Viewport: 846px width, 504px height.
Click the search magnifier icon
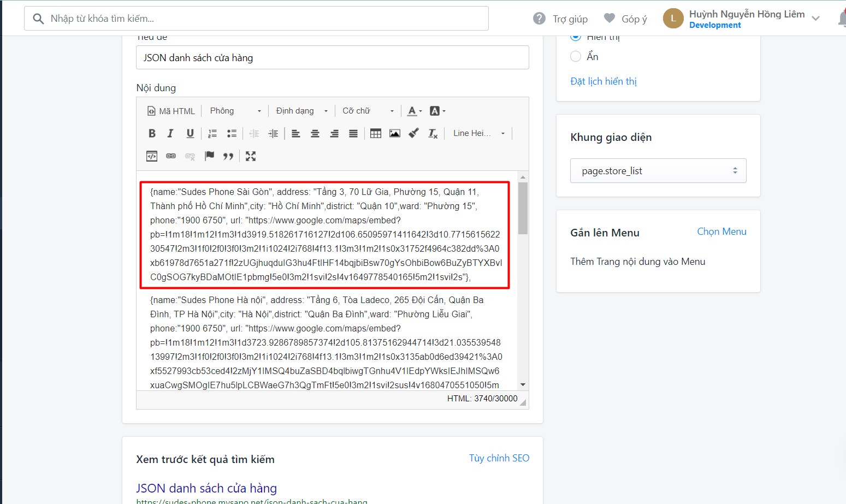coord(38,19)
